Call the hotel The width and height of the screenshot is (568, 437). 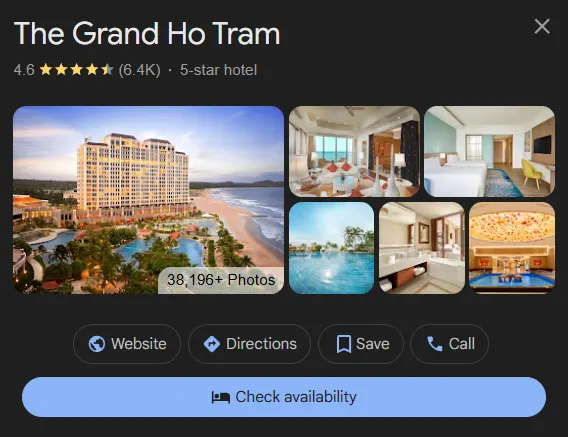coord(450,344)
